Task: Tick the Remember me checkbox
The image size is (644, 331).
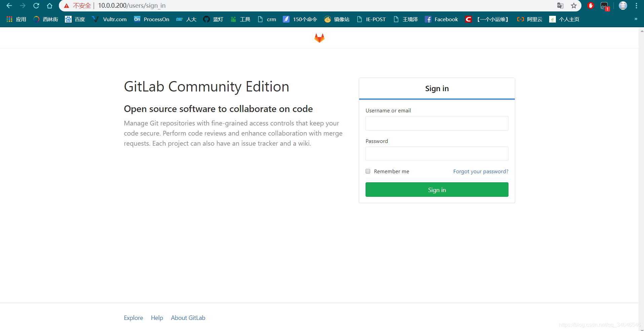Action: [368, 171]
